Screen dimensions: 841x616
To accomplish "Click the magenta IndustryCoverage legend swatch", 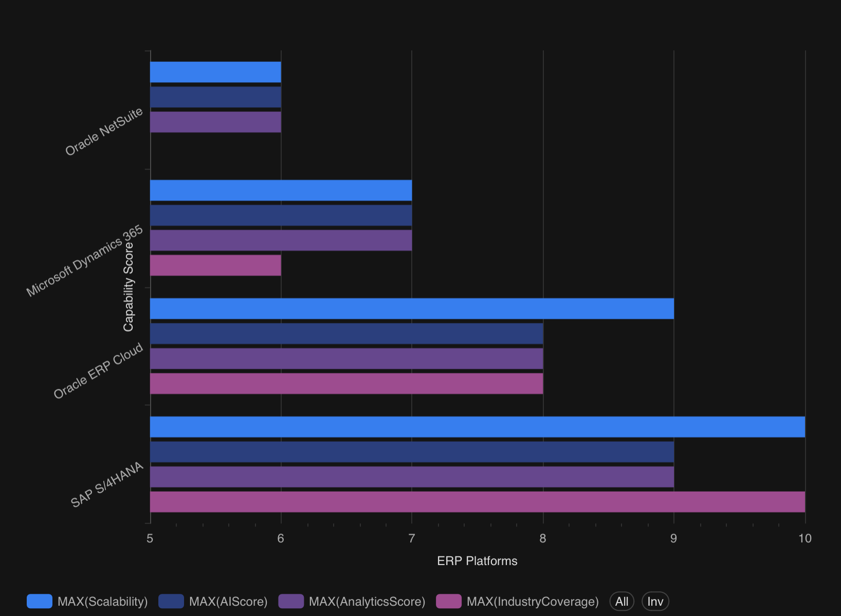I will click(x=449, y=601).
